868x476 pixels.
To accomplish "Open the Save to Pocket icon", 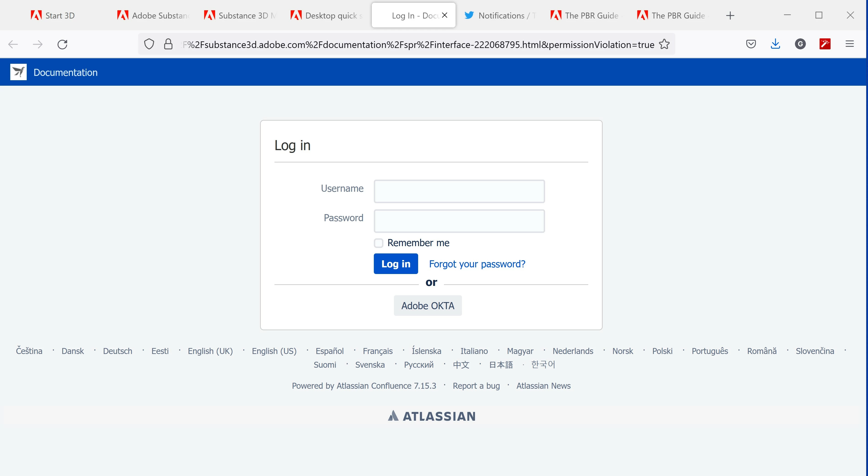I will 751,44.
